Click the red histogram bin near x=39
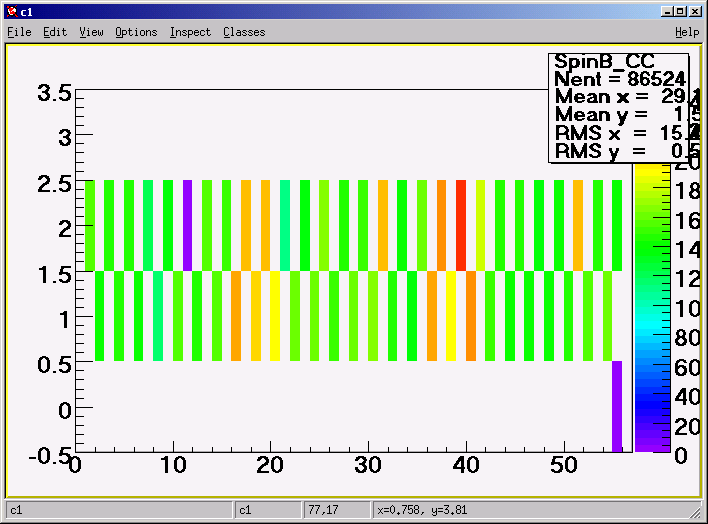This screenshot has height=524, width=708. pos(461,225)
